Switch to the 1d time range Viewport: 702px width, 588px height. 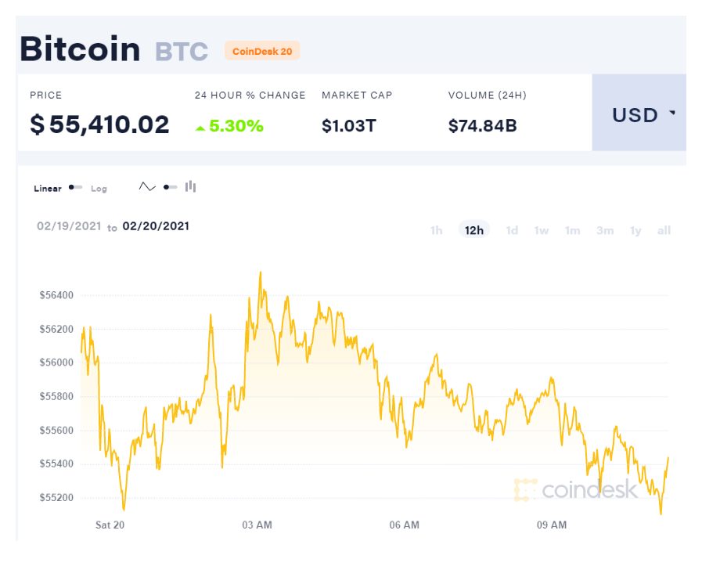pyautogui.click(x=512, y=230)
